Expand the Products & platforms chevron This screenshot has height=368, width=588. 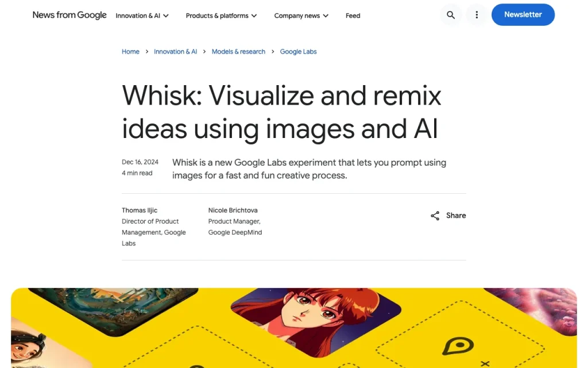[254, 16]
